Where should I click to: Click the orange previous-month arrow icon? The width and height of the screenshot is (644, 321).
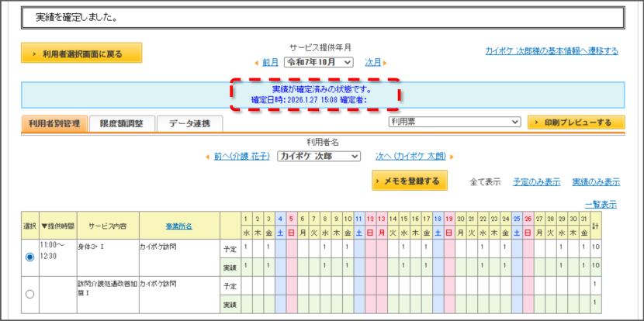click(257, 63)
